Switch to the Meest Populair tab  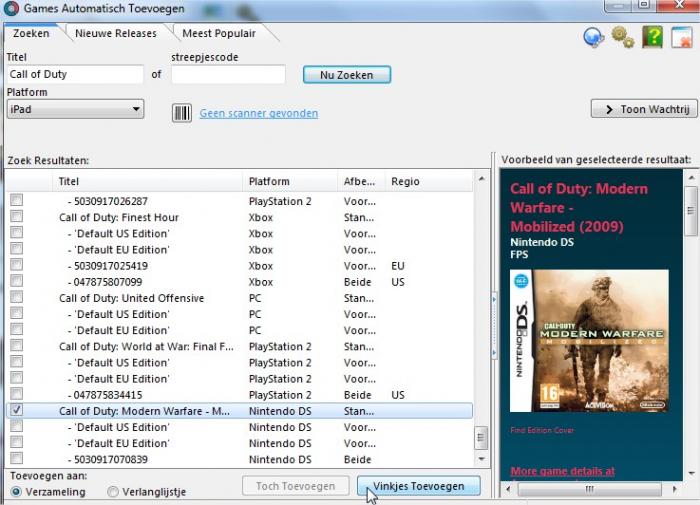pyautogui.click(x=219, y=33)
